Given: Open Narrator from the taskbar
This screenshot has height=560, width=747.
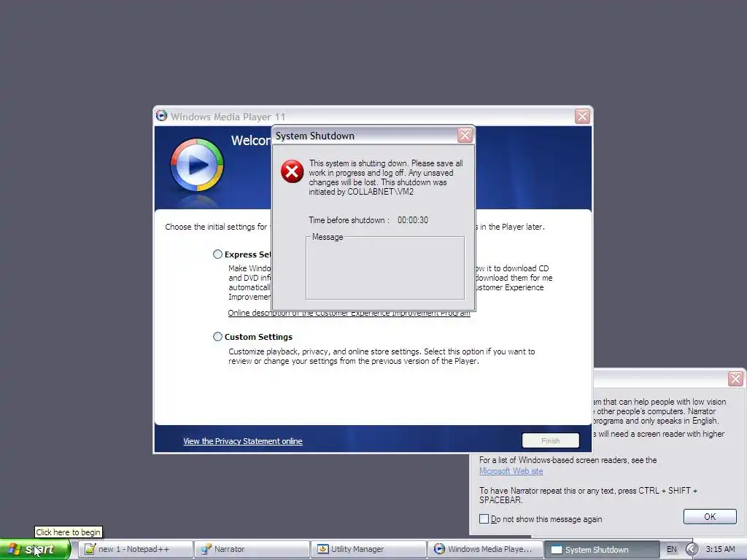Looking at the screenshot, I should click(x=252, y=549).
